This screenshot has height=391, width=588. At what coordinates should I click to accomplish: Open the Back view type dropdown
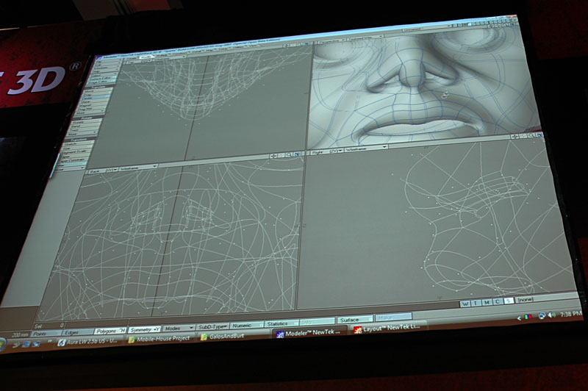(x=103, y=171)
